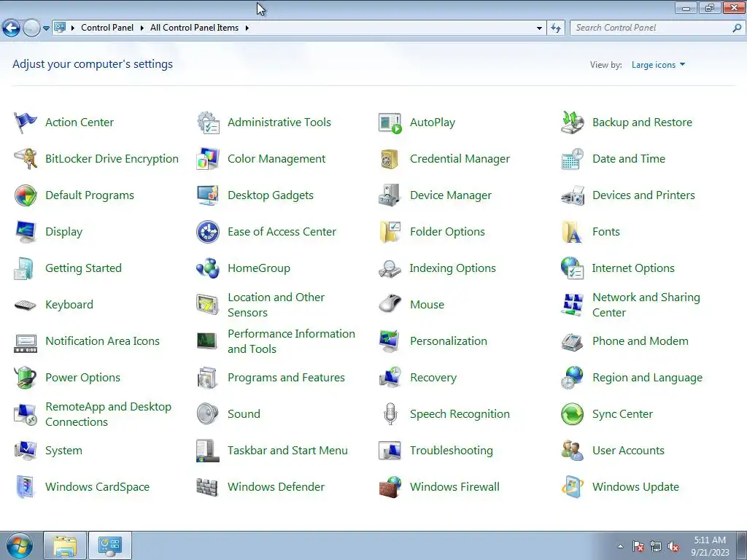Open the Network and Sharing Center link
747x560 pixels.
pyautogui.click(x=646, y=305)
